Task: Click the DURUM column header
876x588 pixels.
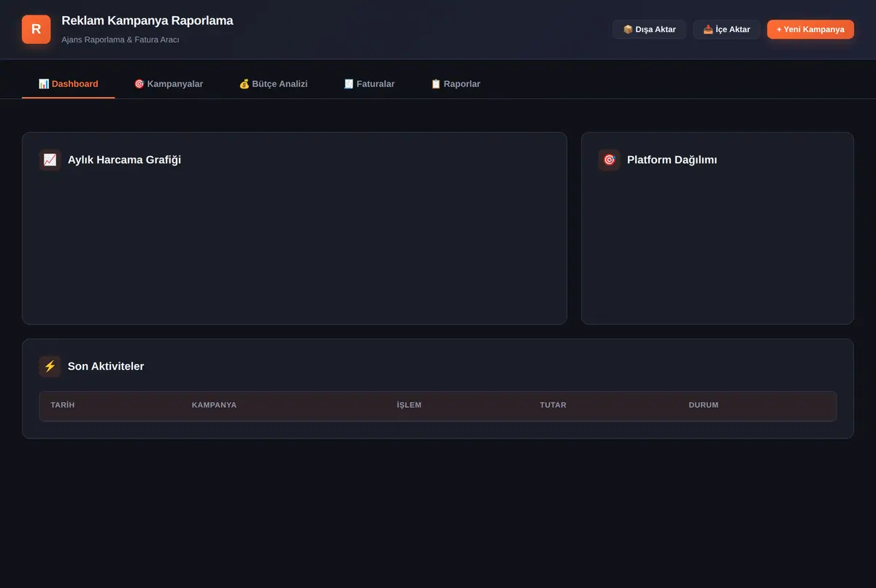Action: coord(704,405)
